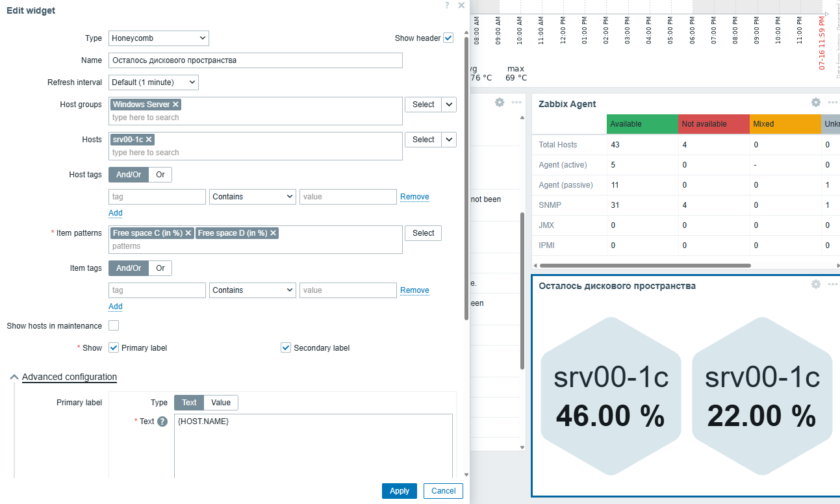
Task: Remove the Windows Server host group tag
Action: click(175, 104)
